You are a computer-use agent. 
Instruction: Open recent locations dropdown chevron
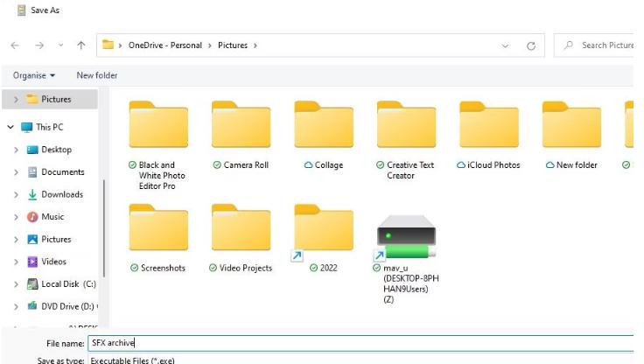click(60, 45)
